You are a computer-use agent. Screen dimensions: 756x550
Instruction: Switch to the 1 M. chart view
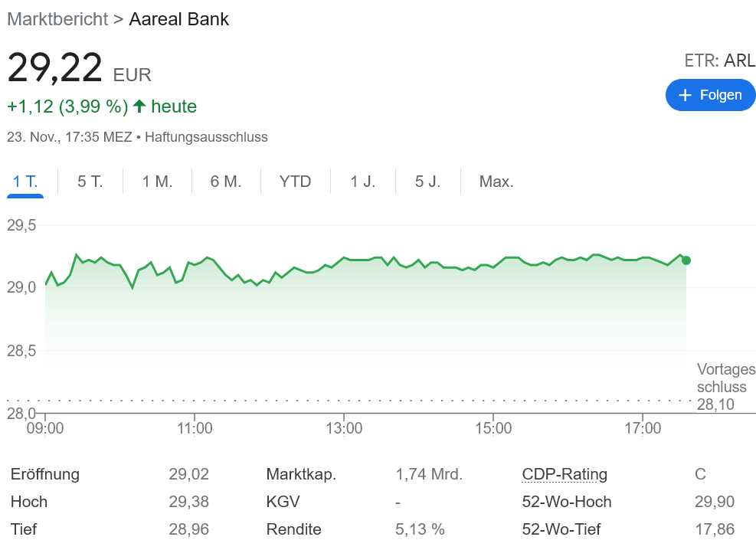point(156,182)
